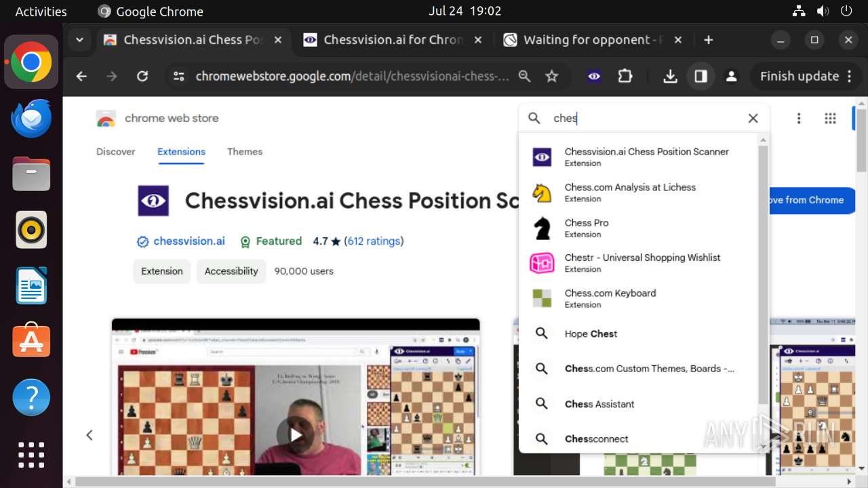
Task: Play the extension demo video
Action: click(x=296, y=434)
